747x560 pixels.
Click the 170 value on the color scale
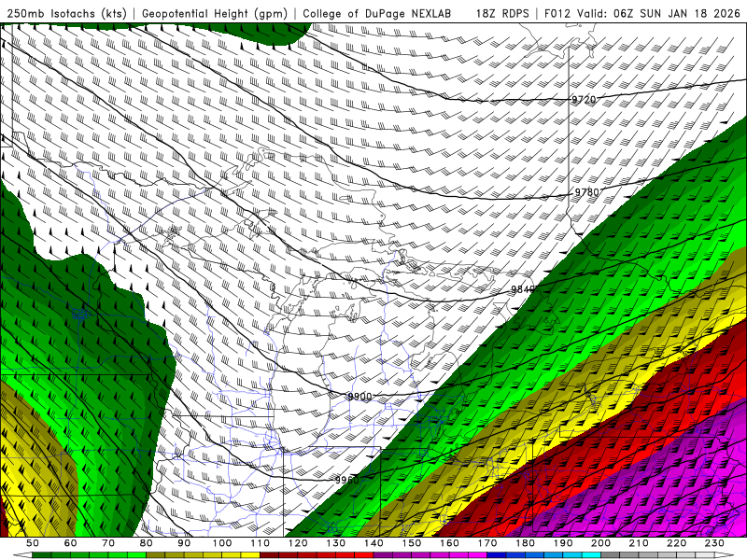pos(486,543)
